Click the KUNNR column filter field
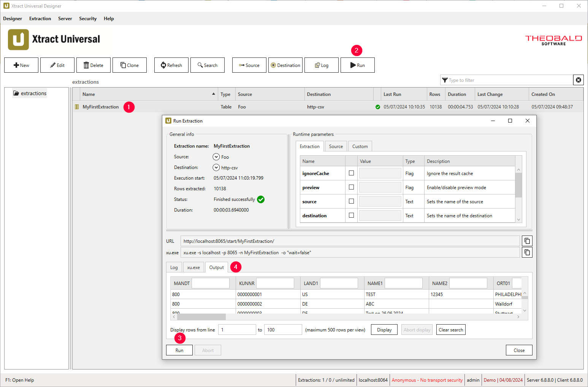 coord(275,283)
